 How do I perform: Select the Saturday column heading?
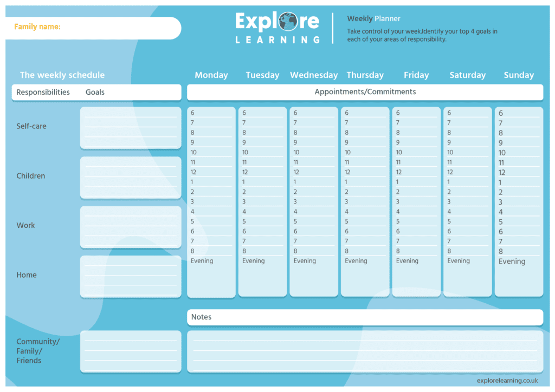[x=468, y=75]
